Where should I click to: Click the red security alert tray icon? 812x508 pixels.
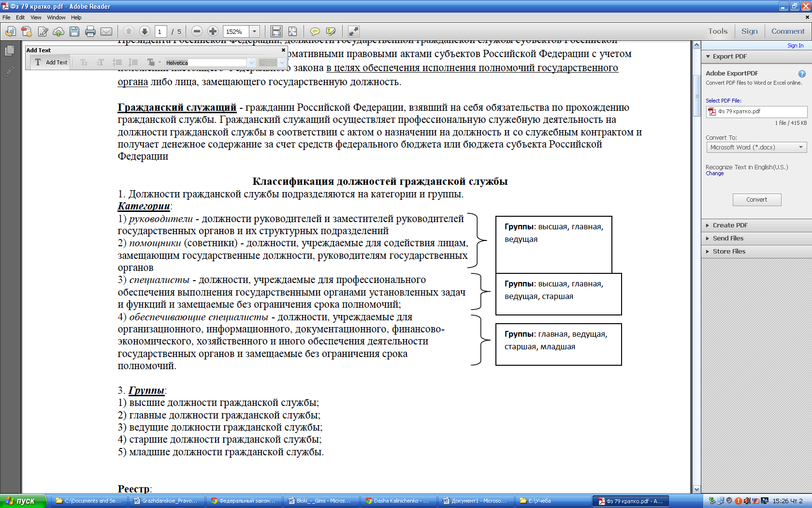pyautogui.click(x=738, y=501)
